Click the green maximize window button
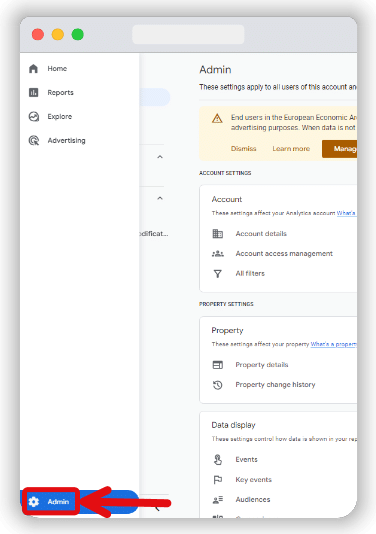 click(78, 34)
